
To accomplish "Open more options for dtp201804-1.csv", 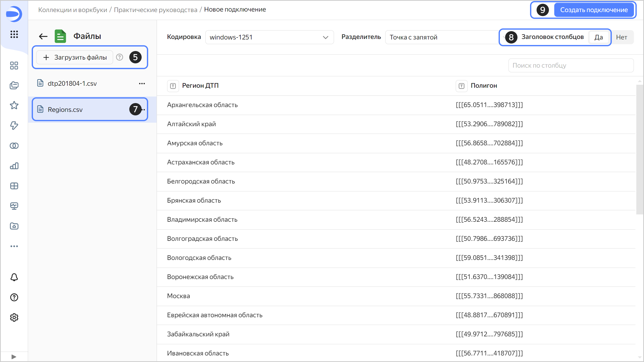I will tap(142, 83).
